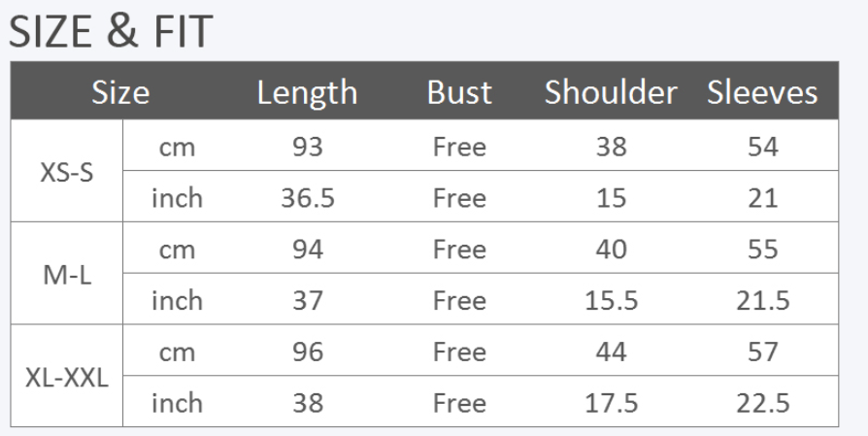Click the M-L size row label
Image resolution: width=868 pixels, height=436 pixels.
coord(67,275)
